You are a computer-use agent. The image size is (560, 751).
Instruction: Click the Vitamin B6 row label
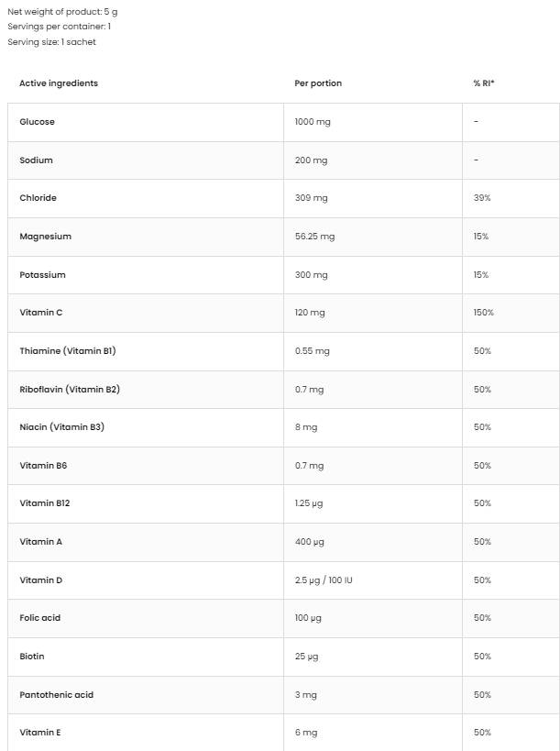pyautogui.click(x=43, y=466)
